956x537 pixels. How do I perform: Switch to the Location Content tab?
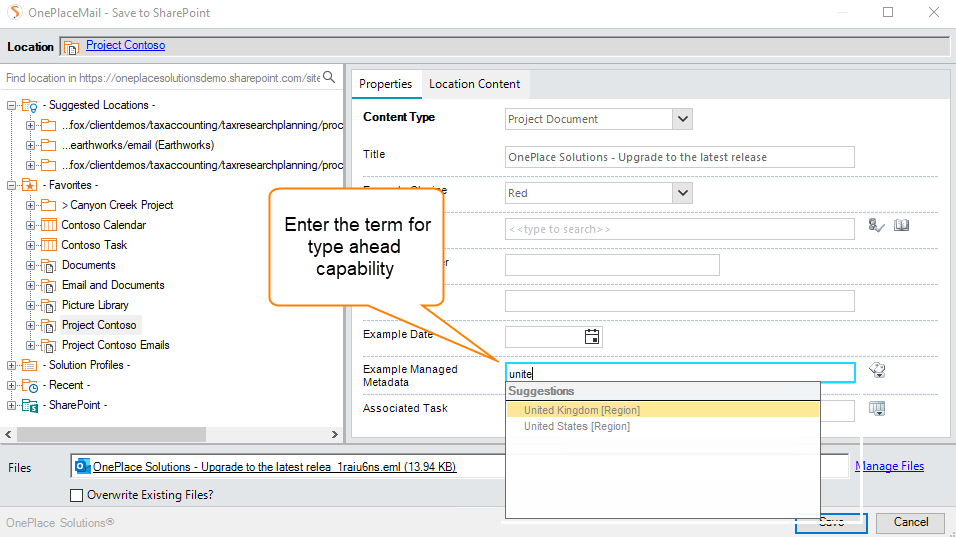click(474, 84)
